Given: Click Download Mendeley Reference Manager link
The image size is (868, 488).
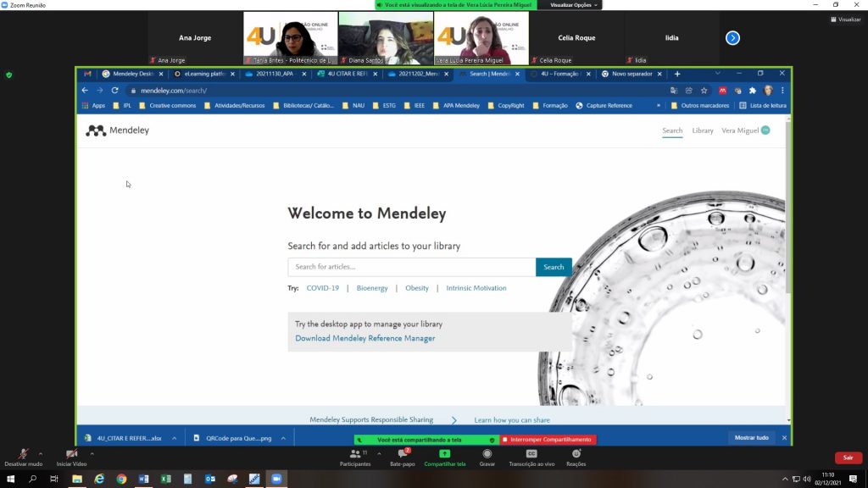Looking at the screenshot, I should point(364,339).
